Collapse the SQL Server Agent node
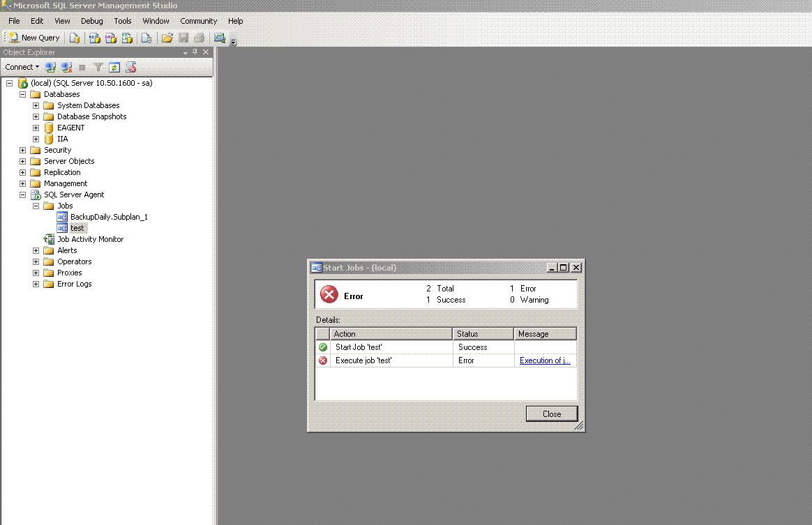Screen dimensions: 812x525 click(23, 195)
